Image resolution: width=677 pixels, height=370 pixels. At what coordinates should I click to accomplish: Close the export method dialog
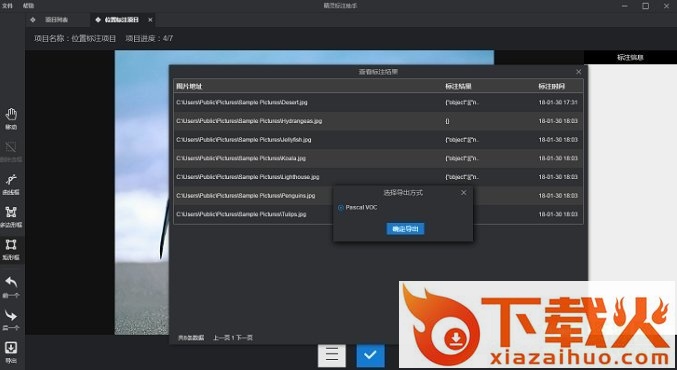point(463,193)
